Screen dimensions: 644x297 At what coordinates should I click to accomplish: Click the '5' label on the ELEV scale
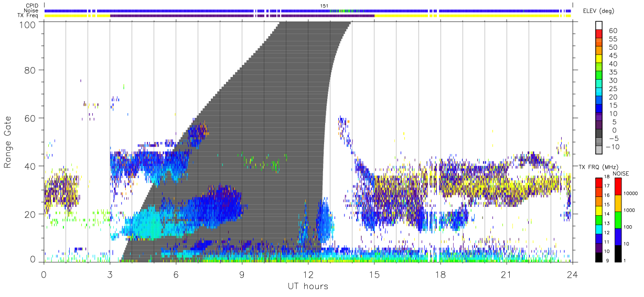click(x=615, y=122)
